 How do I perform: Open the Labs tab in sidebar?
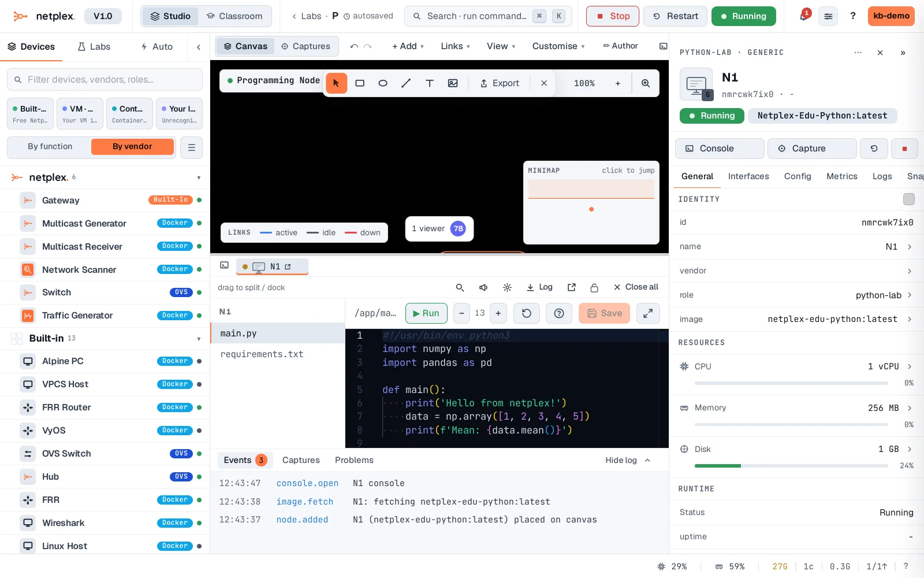(x=94, y=47)
